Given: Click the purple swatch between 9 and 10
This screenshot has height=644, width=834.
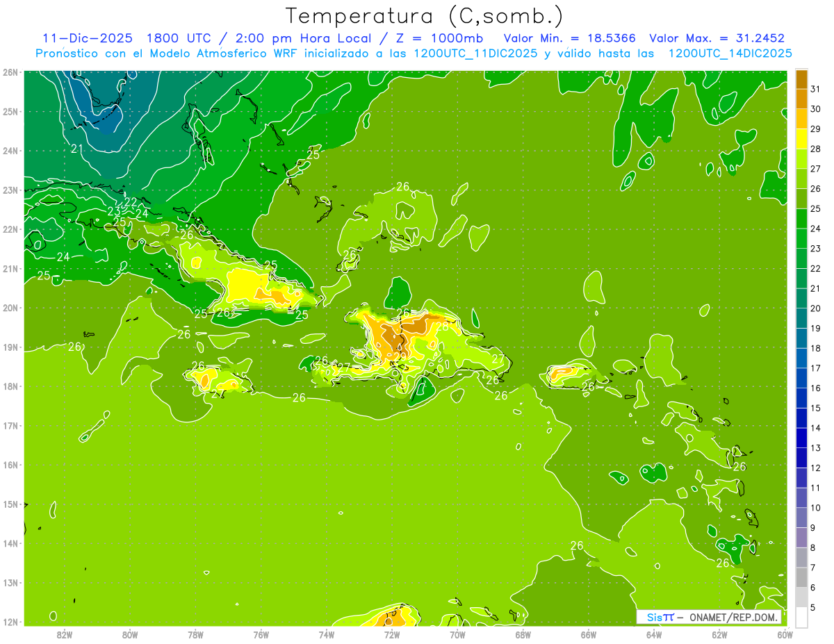Looking at the screenshot, I should point(801,518).
